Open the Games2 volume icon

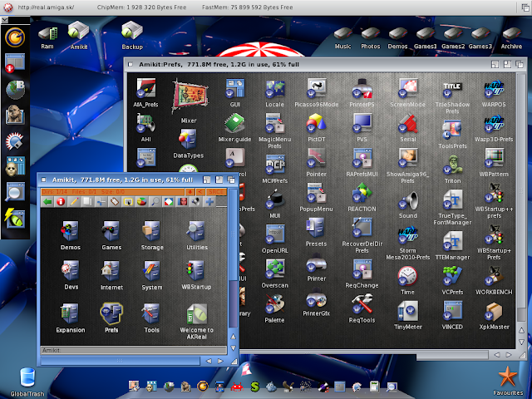tap(453, 34)
